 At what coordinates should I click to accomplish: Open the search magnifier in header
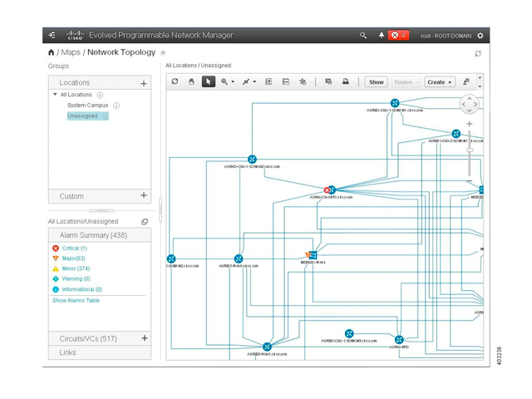pyautogui.click(x=363, y=36)
